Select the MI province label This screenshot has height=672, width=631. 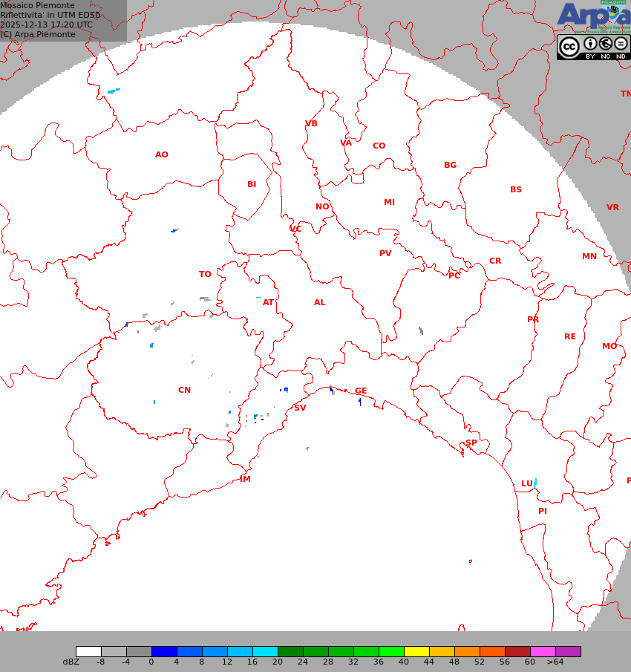pyautogui.click(x=389, y=202)
